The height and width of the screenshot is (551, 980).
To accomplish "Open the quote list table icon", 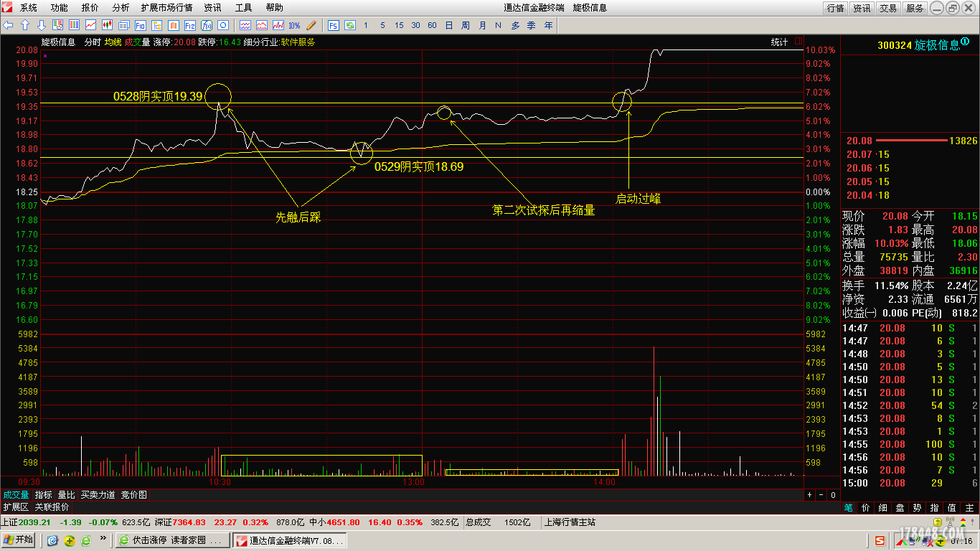I will click(x=74, y=25).
